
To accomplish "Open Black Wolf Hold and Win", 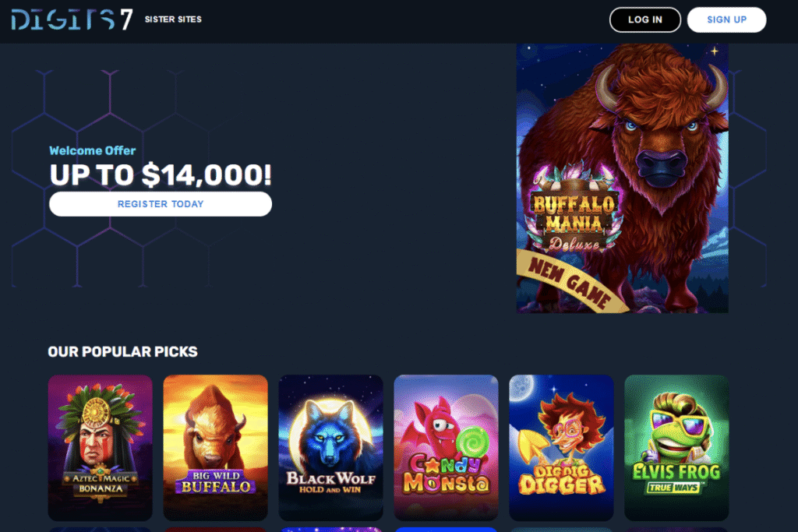I will [330, 448].
